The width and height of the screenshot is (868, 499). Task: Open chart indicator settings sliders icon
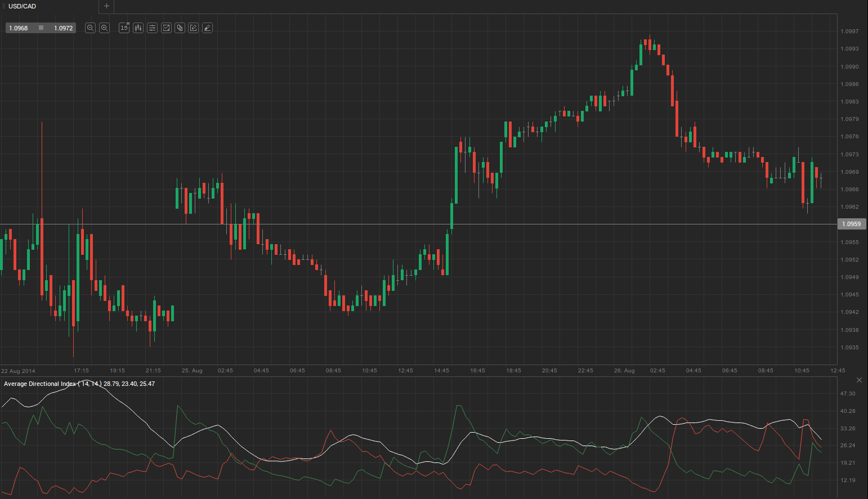[152, 28]
